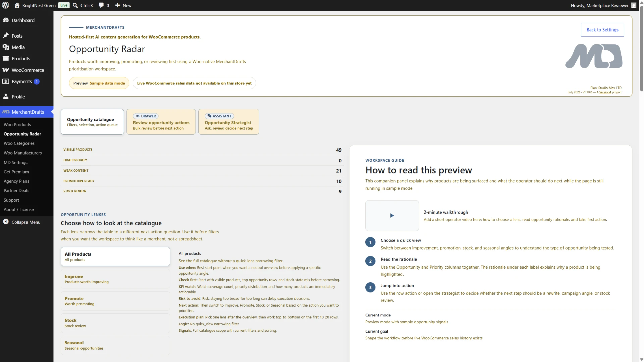This screenshot has height=362, width=644.
Task: Select the Promote lens
Action: (x=115, y=301)
